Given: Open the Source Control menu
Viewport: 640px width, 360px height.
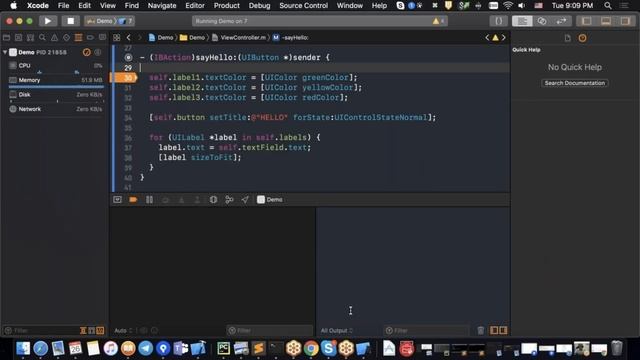Looking at the screenshot, I should (x=303, y=5).
